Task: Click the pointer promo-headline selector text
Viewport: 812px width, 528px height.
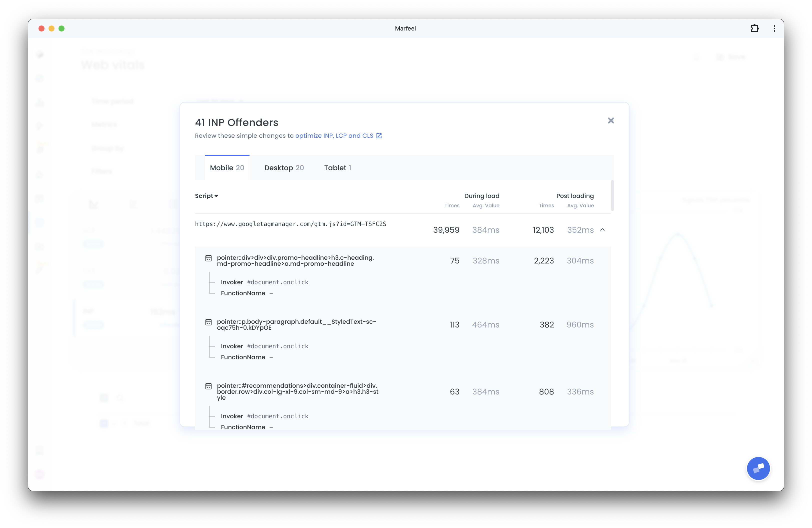Action: (295, 260)
